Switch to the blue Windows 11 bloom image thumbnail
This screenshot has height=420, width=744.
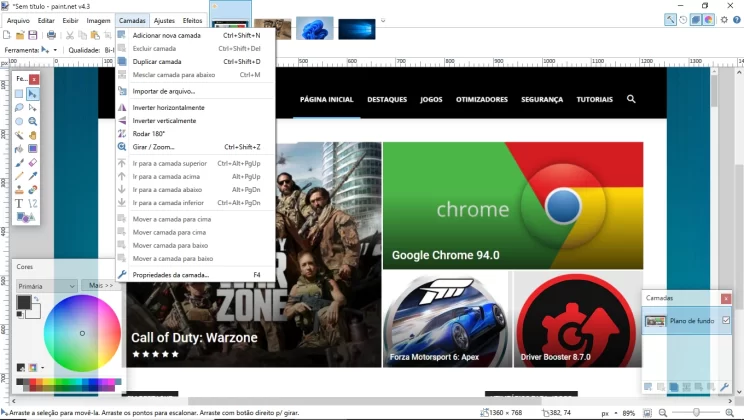(315, 28)
